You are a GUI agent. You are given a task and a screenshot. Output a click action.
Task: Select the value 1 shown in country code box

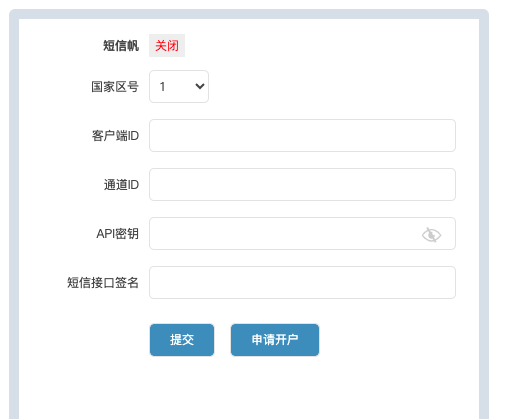(x=162, y=87)
